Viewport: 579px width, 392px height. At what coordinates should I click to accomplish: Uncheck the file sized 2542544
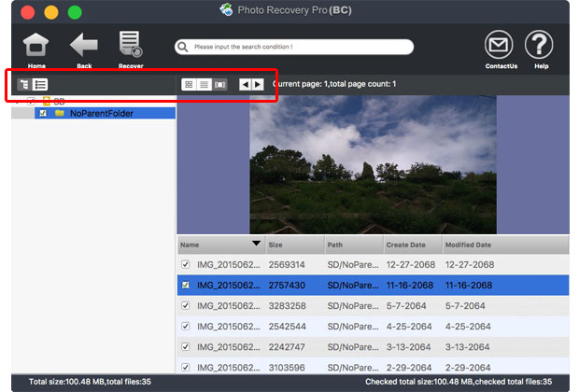[x=185, y=327]
